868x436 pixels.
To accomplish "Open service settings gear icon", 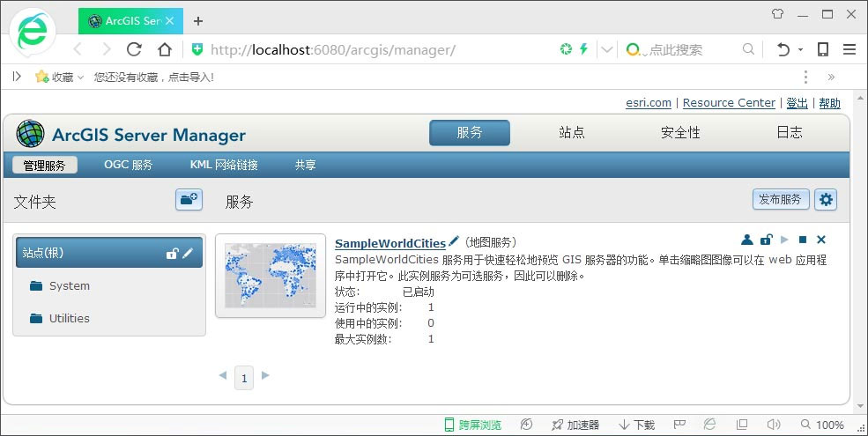I will coord(826,200).
